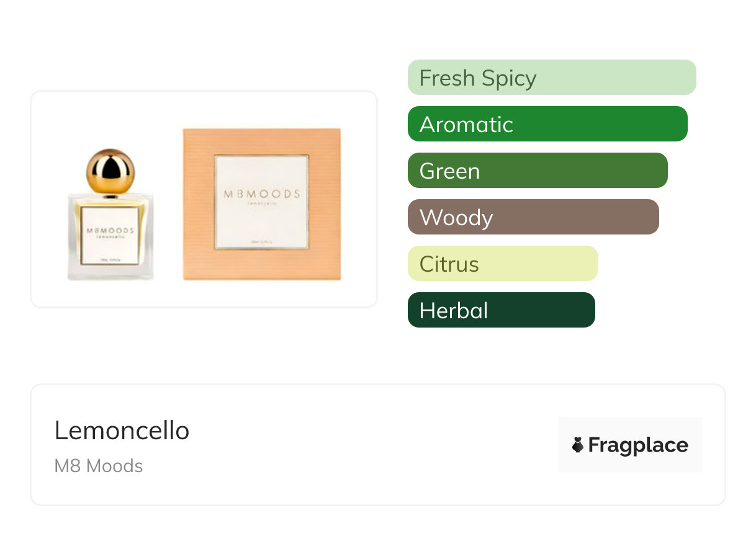
Task: Select the Aromatic accord bar
Action: [x=547, y=124]
